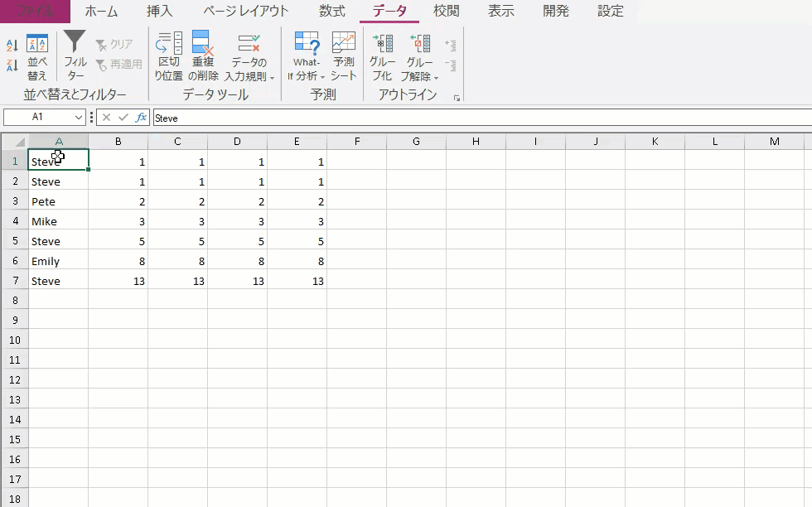Sort descending with the Z-to-A icon
Screen dimensions: 812x507
coord(12,65)
